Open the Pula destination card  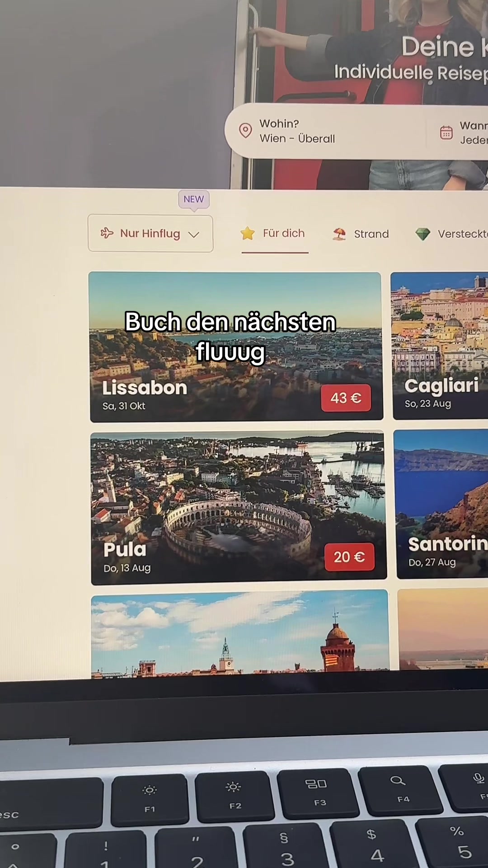238,508
